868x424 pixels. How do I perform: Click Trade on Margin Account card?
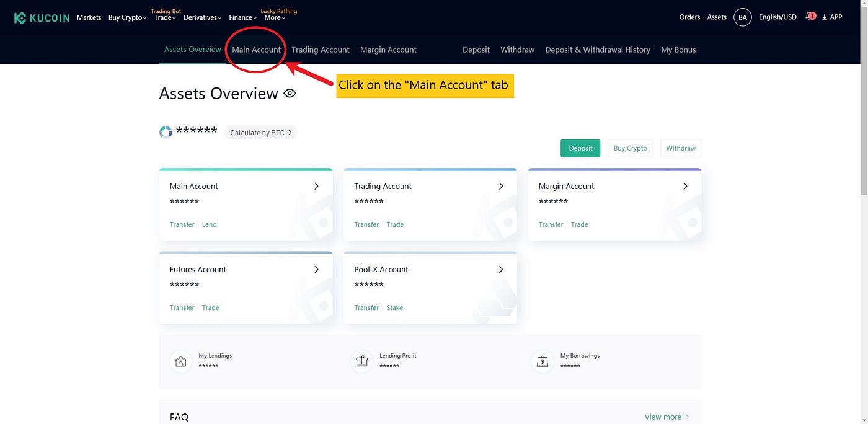click(580, 224)
